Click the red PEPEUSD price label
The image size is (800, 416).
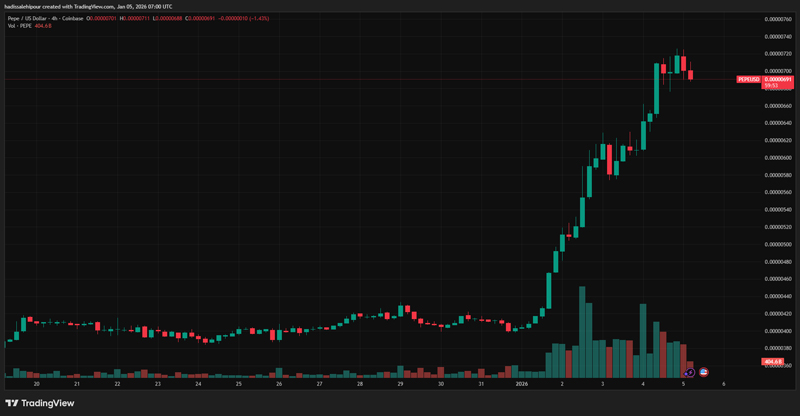point(750,79)
